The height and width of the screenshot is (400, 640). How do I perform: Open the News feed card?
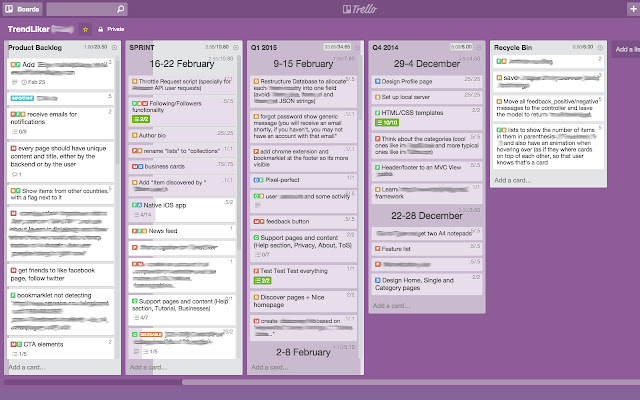(x=182, y=231)
